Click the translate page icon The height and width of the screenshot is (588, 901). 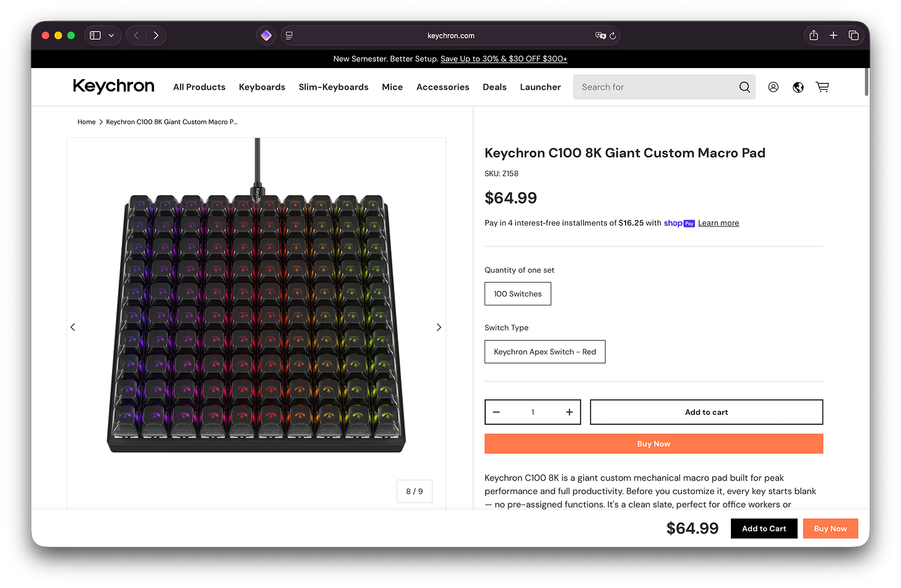(x=600, y=35)
